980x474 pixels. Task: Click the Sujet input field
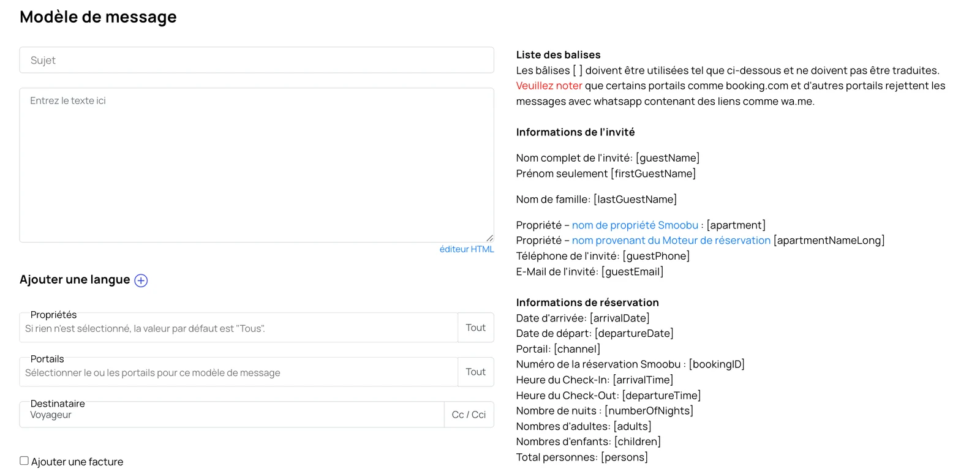coord(257,60)
